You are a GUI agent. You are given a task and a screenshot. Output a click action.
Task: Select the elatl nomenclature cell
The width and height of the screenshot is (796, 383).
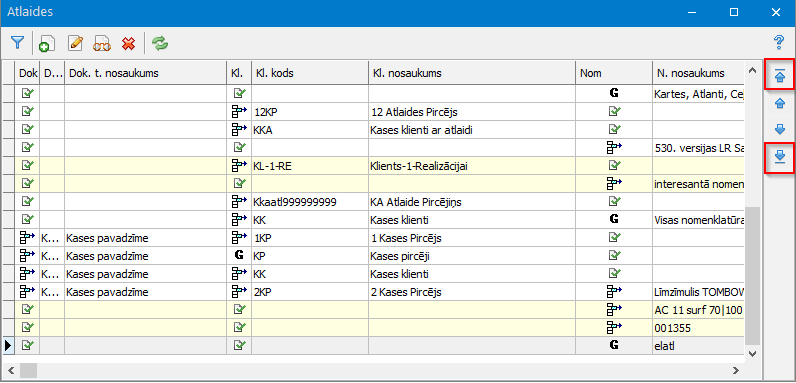point(698,345)
